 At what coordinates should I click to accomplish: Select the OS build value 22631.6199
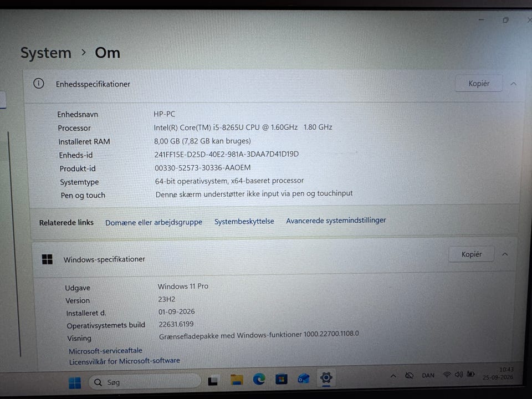point(176,324)
